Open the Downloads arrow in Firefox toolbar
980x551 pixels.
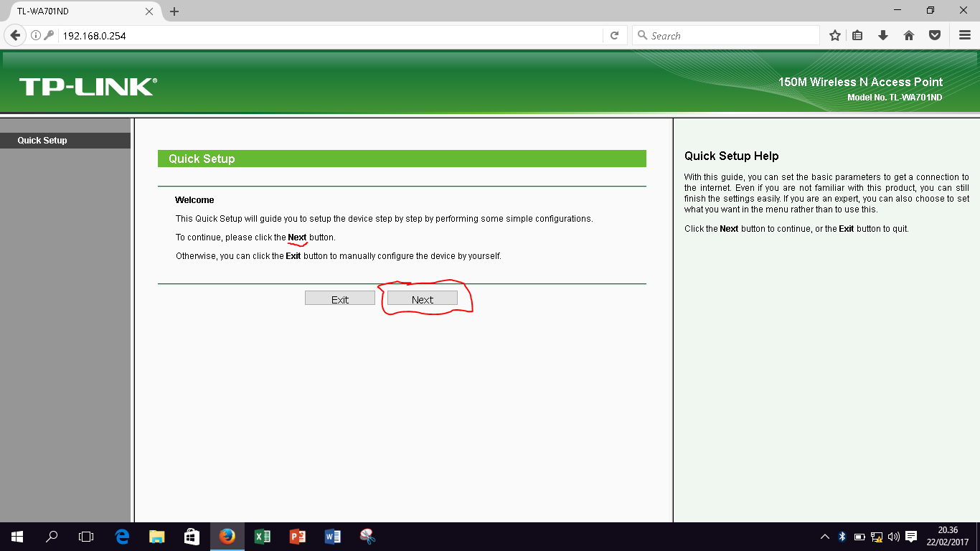[x=883, y=34]
